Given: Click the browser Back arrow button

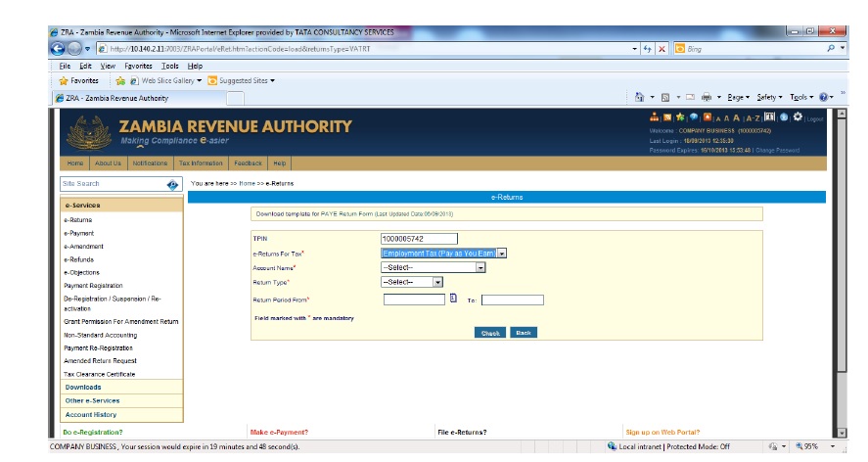Looking at the screenshot, I should [x=58, y=49].
